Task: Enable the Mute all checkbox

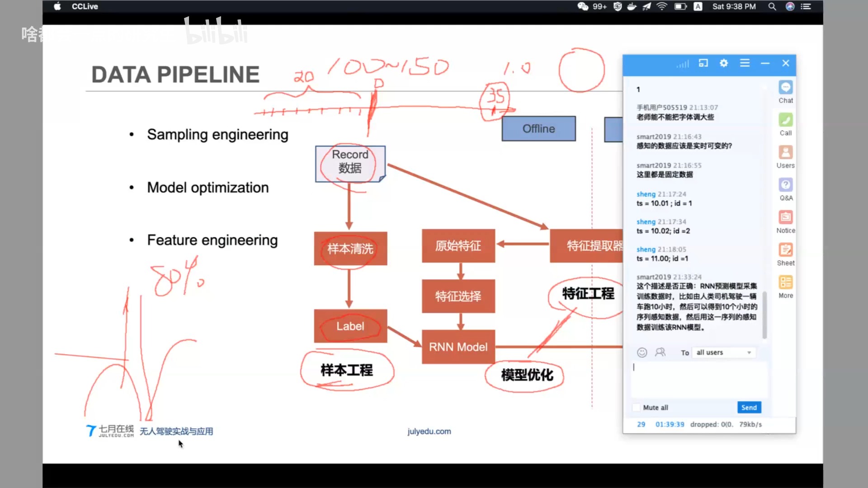Action: point(636,407)
